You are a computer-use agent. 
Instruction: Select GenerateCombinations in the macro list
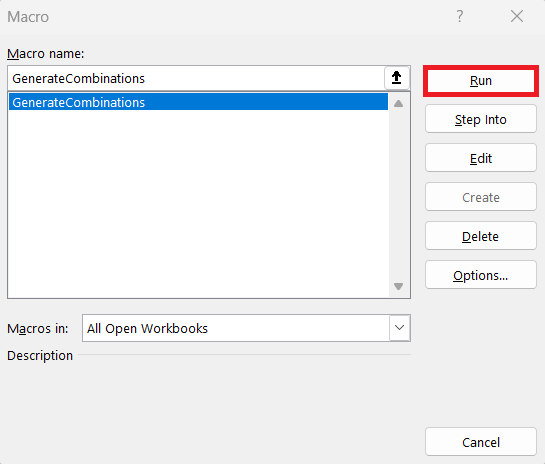(x=198, y=102)
